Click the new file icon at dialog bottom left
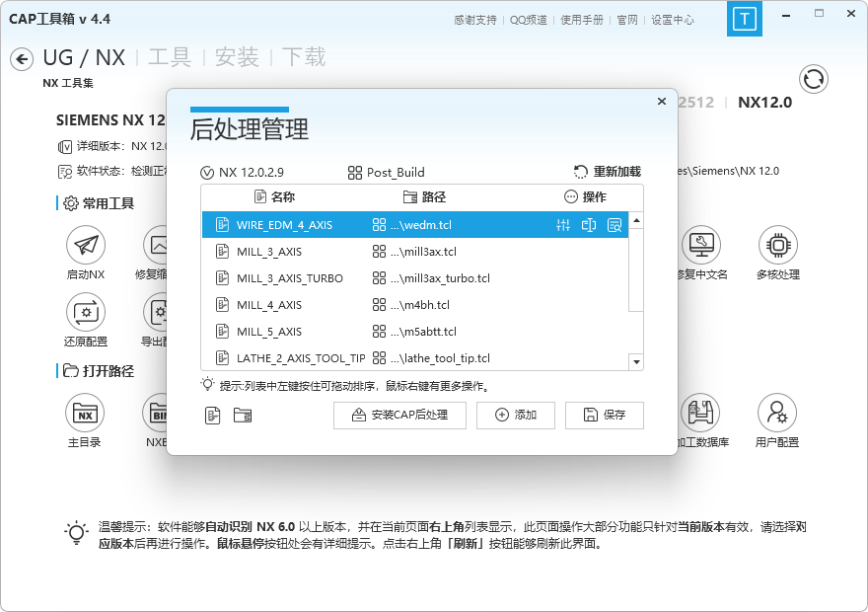The image size is (868, 612). (212, 416)
